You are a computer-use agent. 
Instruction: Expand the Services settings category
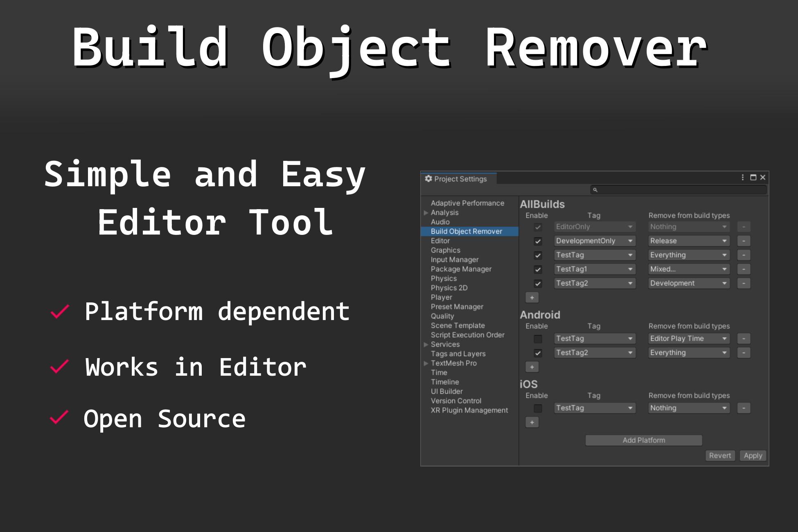click(x=426, y=345)
